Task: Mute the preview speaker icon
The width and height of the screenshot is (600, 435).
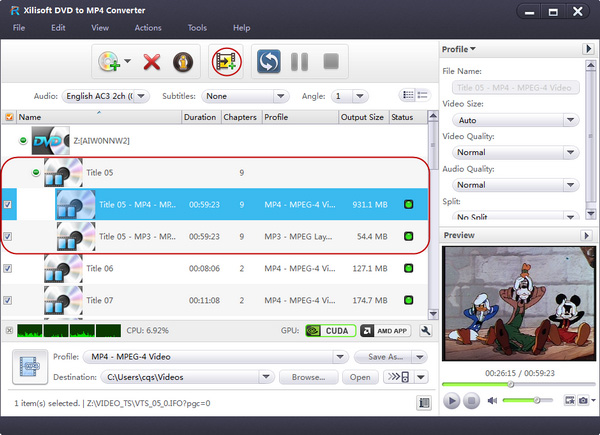Action: point(492,401)
